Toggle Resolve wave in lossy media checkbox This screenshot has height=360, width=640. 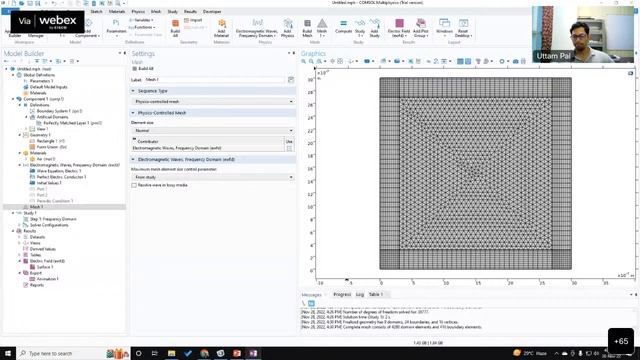point(134,185)
